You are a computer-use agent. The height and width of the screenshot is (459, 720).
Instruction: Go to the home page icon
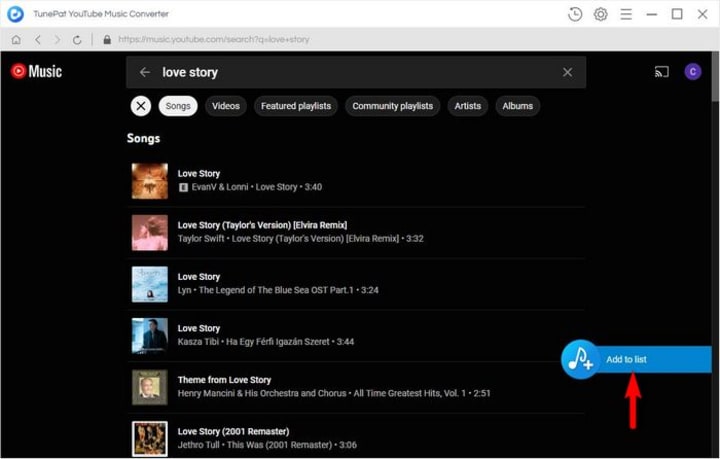(16, 40)
